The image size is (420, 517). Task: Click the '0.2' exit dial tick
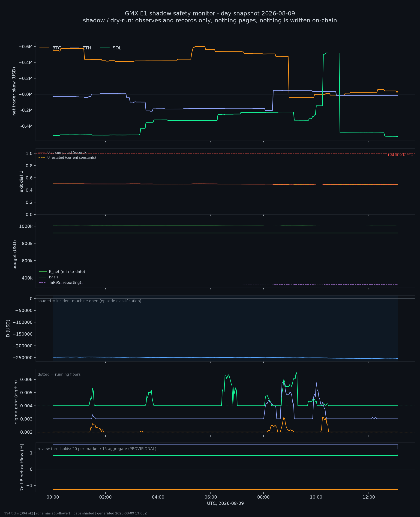point(29,202)
